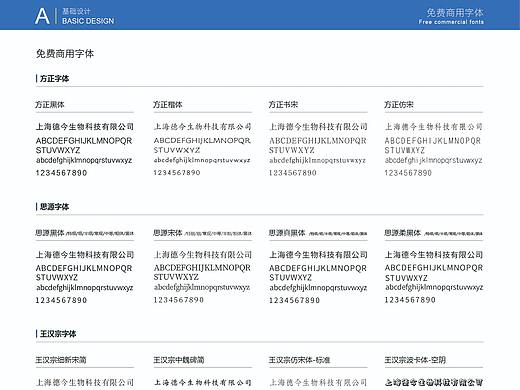Select 上海德今生物科技有限公司 sample under 王汉宗细新宋简
The width and height of the screenshot is (520, 390).
click(85, 382)
